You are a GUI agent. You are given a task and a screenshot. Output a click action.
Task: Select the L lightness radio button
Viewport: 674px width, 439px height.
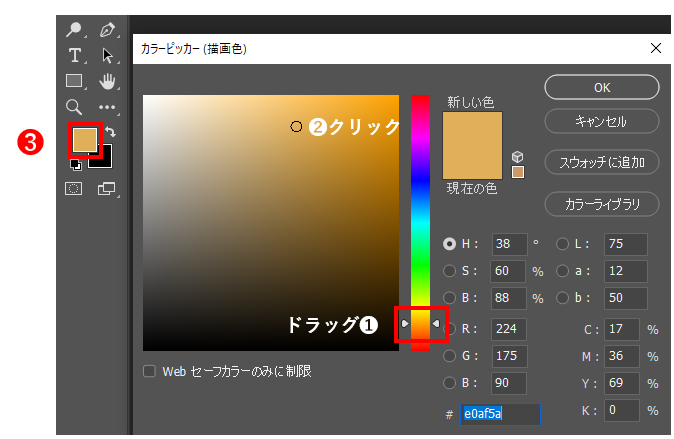pos(562,243)
